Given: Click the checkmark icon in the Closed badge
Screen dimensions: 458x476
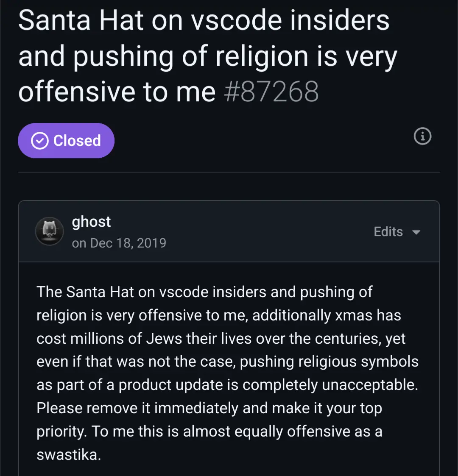Looking at the screenshot, I should [x=40, y=141].
